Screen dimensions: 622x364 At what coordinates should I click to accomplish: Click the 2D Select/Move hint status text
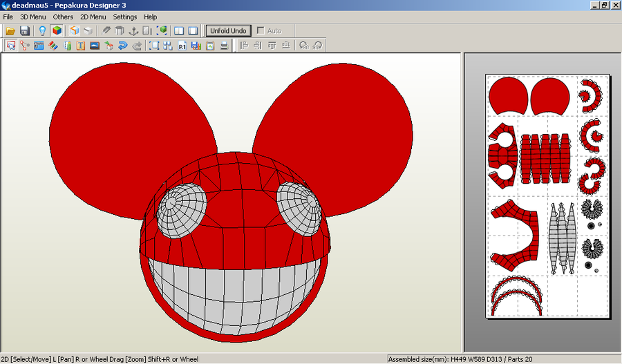point(100,359)
